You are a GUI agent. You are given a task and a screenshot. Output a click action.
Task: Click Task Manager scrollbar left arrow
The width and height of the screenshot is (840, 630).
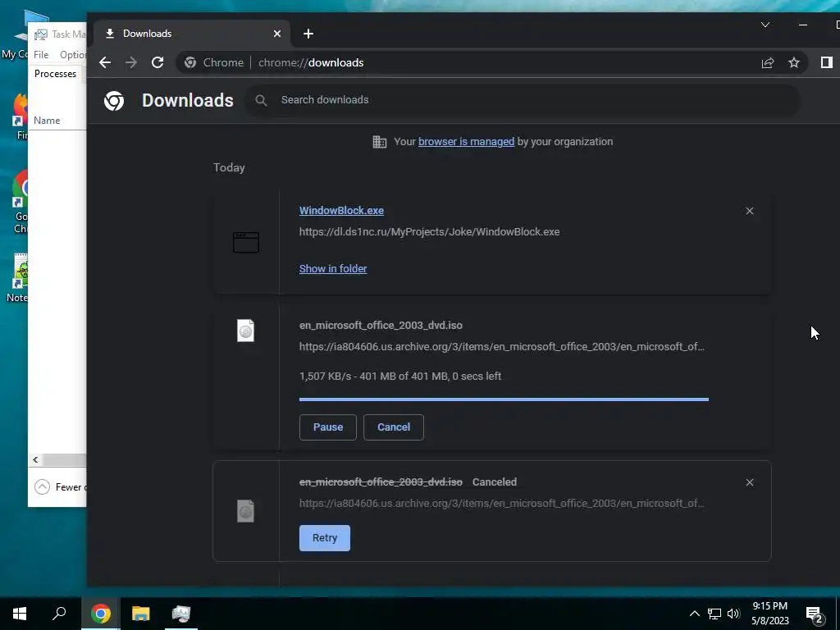tap(35, 459)
